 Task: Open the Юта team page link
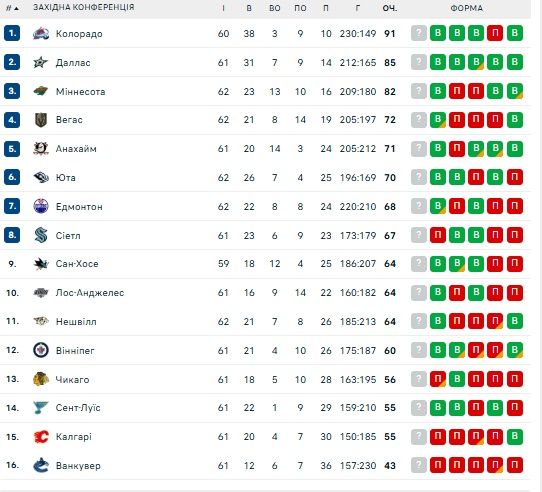(x=66, y=178)
